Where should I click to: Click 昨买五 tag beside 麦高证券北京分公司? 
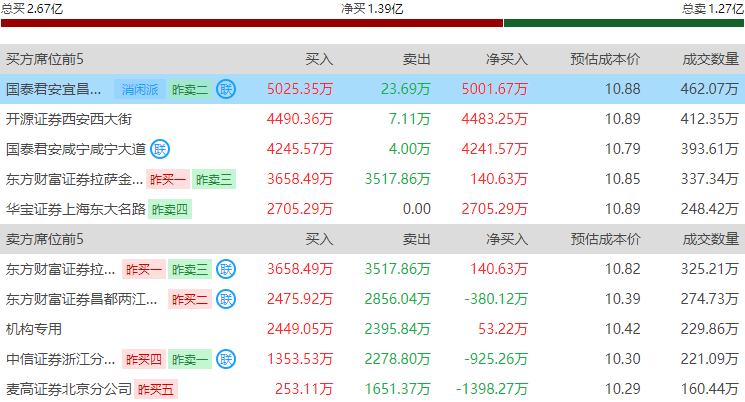coord(155,389)
